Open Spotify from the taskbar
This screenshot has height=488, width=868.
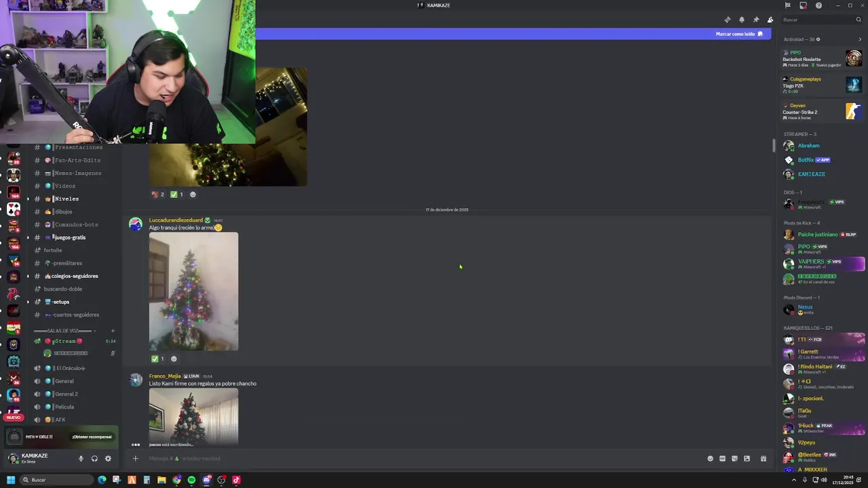191,480
